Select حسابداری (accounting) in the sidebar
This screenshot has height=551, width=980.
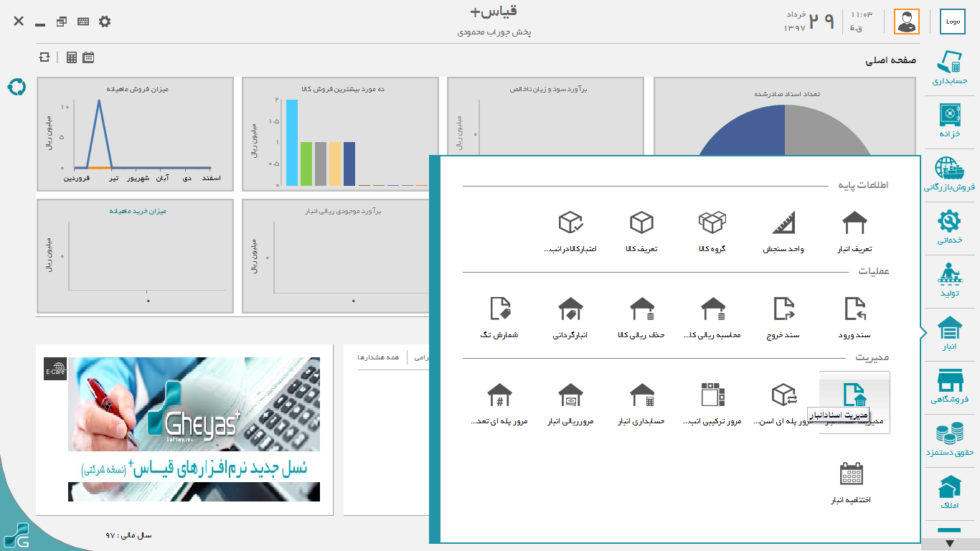coord(950,68)
